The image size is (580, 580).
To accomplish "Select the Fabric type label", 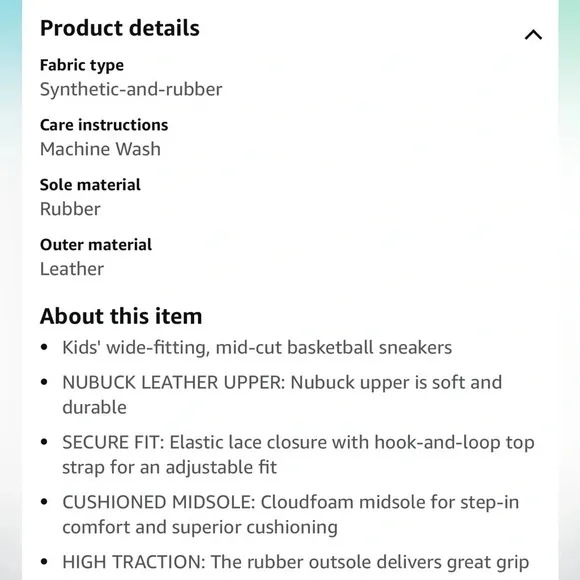I will pyautogui.click(x=82, y=65).
